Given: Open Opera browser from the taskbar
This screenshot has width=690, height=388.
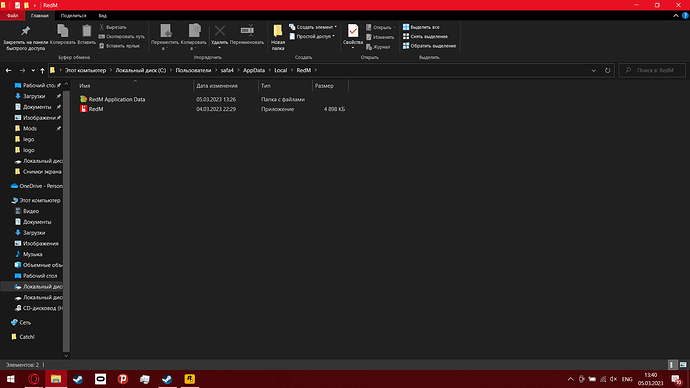Looking at the screenshot, I should coord(33,379).
